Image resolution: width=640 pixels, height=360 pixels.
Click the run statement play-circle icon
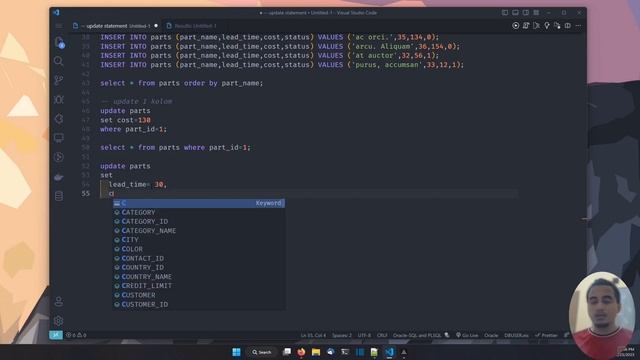(516, 26)
